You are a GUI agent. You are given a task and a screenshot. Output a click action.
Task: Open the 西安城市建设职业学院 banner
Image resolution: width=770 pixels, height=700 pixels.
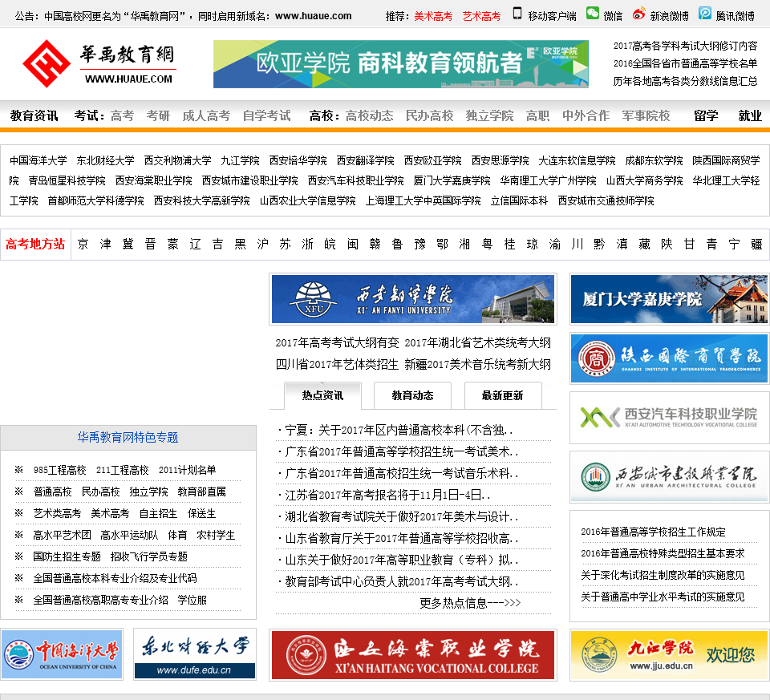pyautogui.click(x=669, y=477)
